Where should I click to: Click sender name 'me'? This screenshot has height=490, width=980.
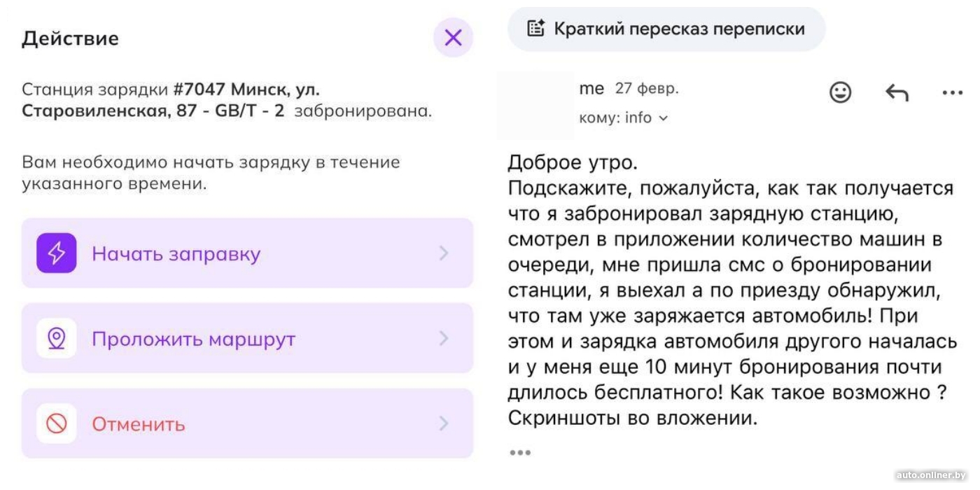click(591, 89)
